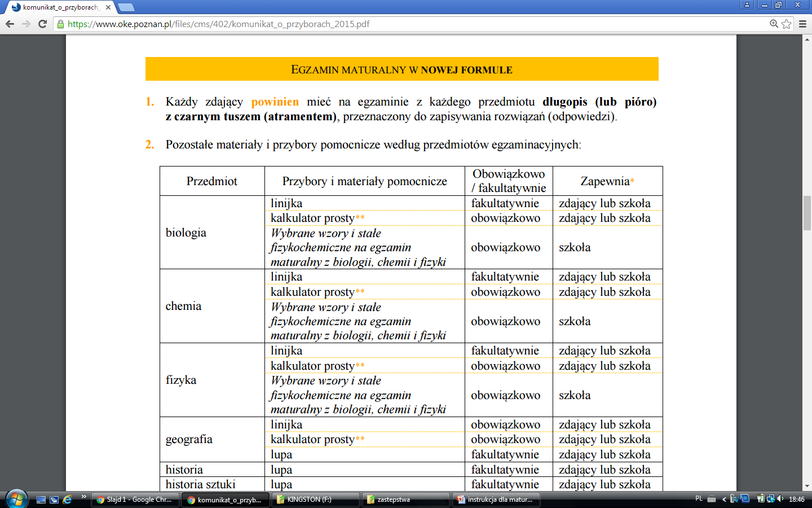Launch Internet Explorer from quick launch
Viewport: 812px width, 508px height.
(x=67, y=500)
